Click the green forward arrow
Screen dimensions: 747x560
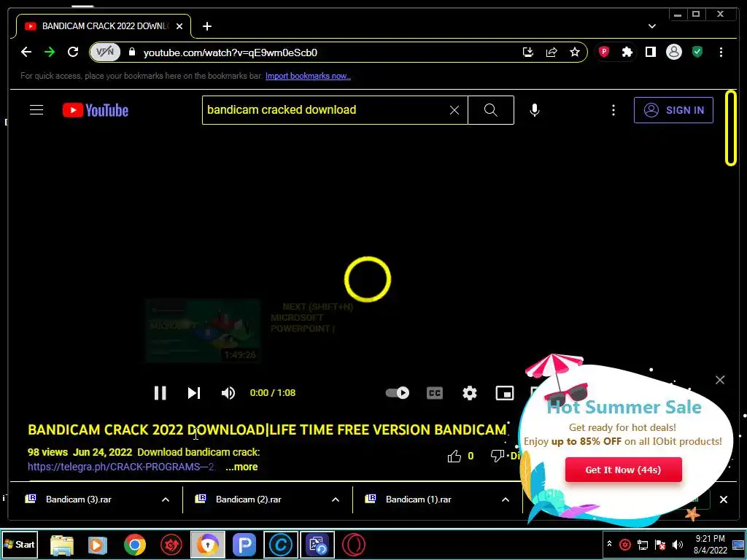click(50, 52)
